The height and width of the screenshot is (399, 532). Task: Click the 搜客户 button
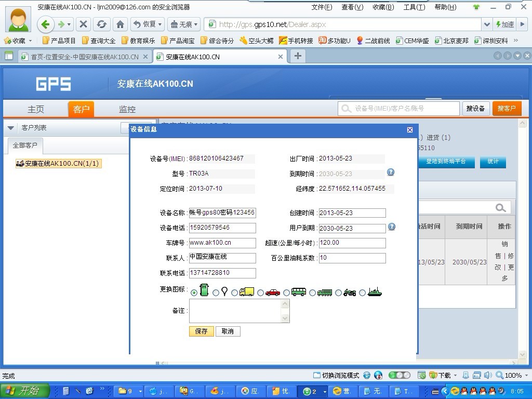coord(507,109)
